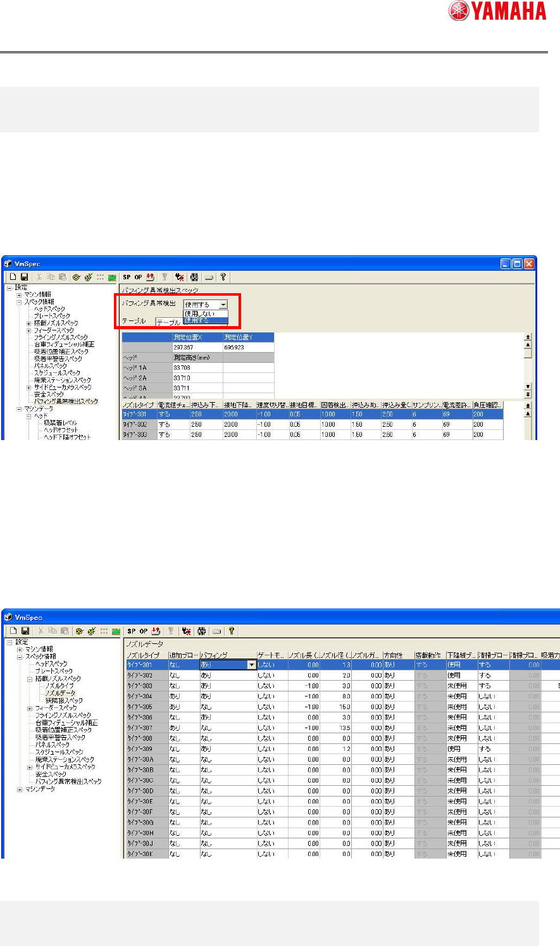The image size is (560, 946).
Task: Select ノズルタイプ tree item under 搭載ノズルスペック
Action: click(59, 686)
